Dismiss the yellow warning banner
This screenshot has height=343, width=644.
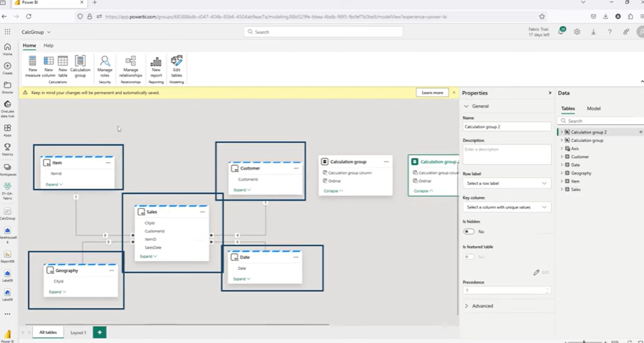coord(454,93)
